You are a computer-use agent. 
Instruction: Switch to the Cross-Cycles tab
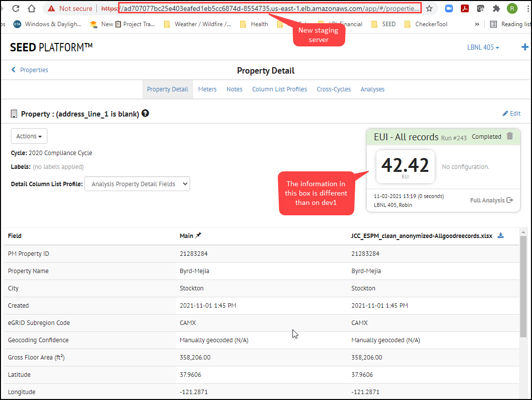coord(333,89)
